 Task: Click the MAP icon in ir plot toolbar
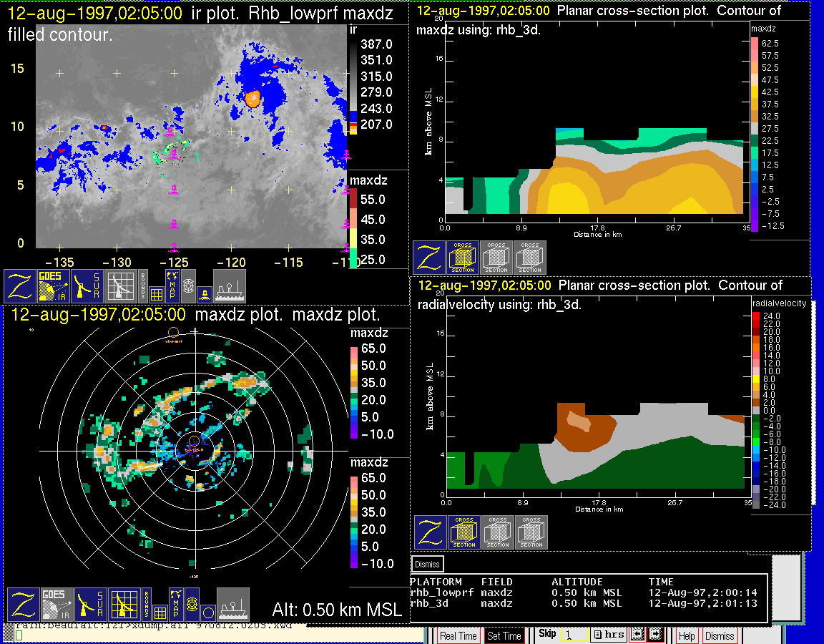(172, 286)
